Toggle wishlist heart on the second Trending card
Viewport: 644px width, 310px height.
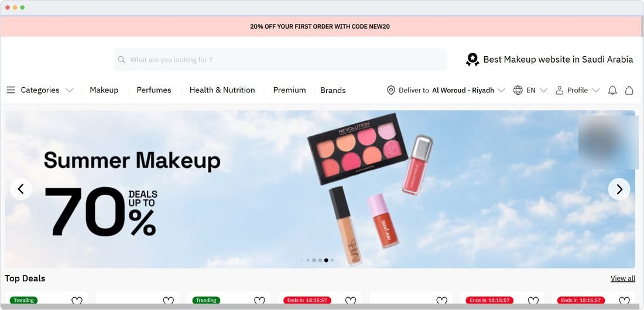coord(259,301)
